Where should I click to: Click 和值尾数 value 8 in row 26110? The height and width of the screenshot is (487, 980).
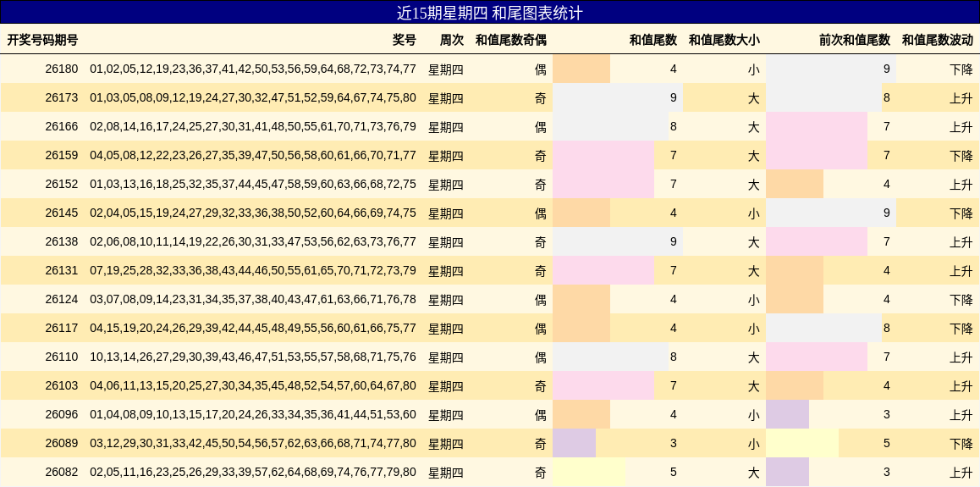click(x=673, y=357)
